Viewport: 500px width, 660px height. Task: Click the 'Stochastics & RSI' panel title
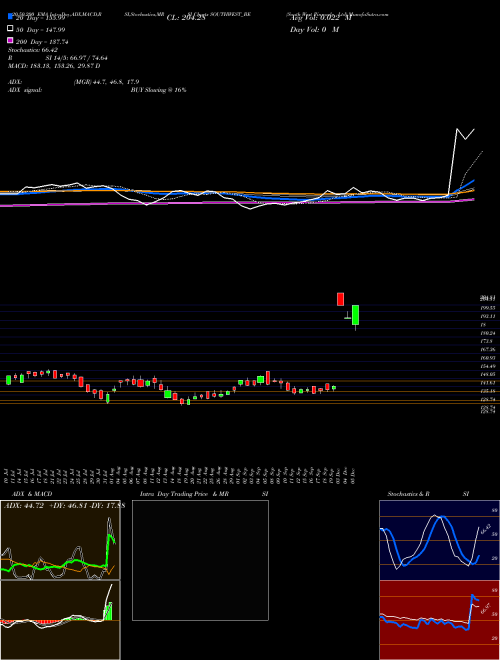428,494
